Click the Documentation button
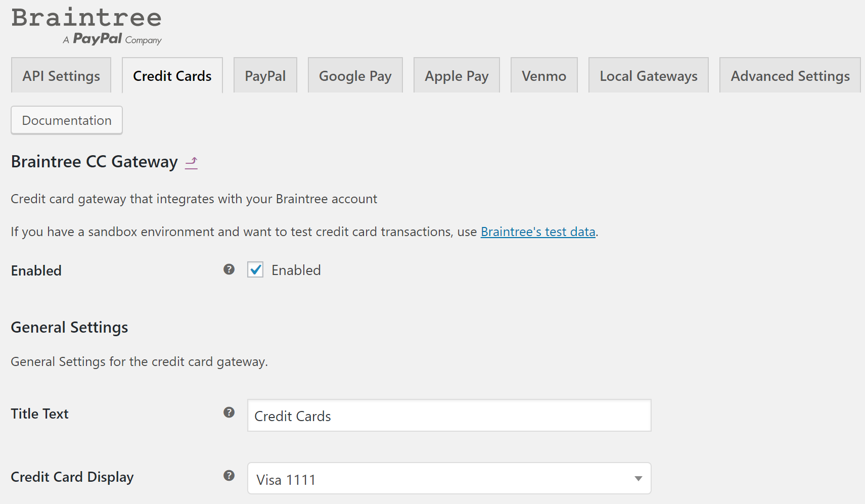This screenshot has height=504, width=865. [67, 120]
